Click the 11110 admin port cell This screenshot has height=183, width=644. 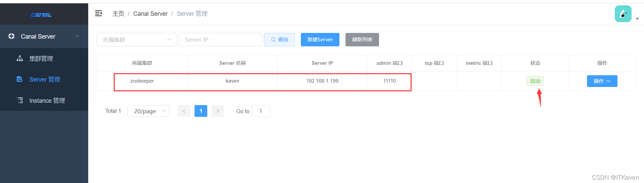389,81
